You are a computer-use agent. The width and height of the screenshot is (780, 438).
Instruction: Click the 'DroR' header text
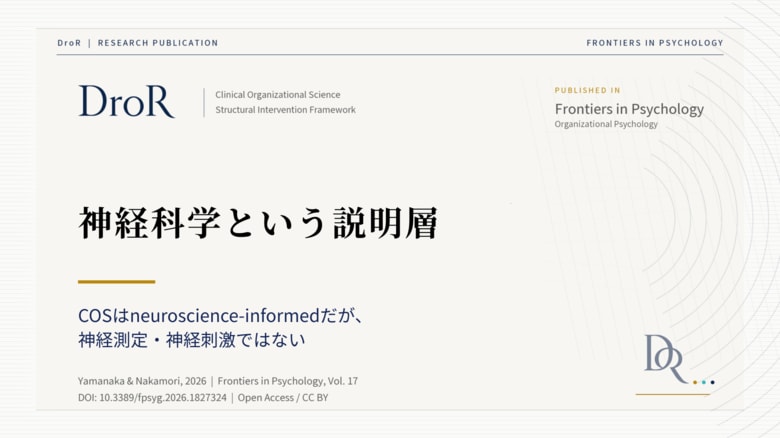point(69,43)
